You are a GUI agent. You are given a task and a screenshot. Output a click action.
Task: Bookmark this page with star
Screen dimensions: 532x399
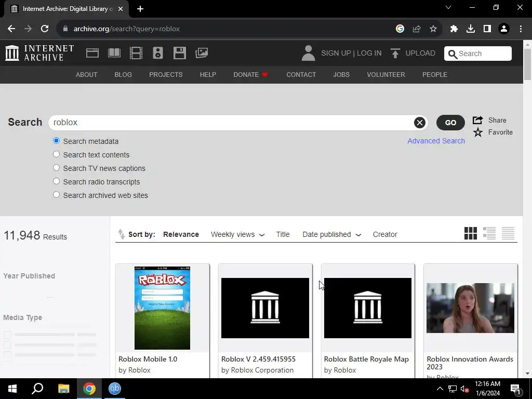pyautogui.click(x=433, y=29)
